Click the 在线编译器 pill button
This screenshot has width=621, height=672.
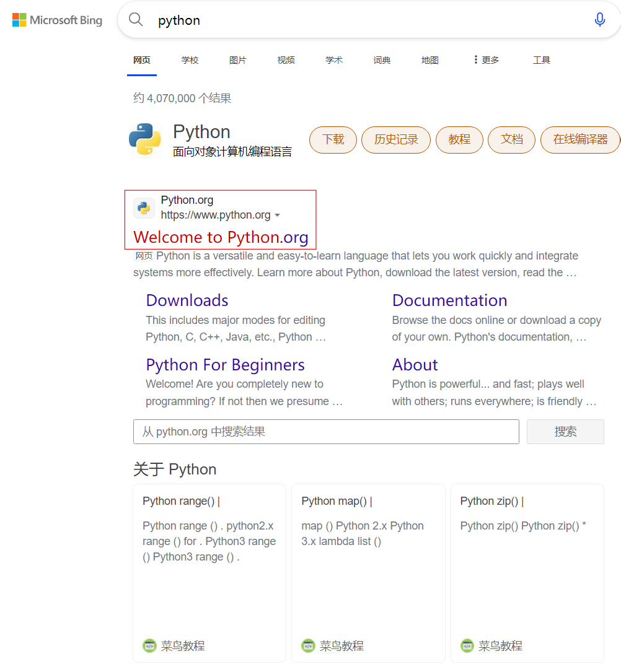click(580, 139)
